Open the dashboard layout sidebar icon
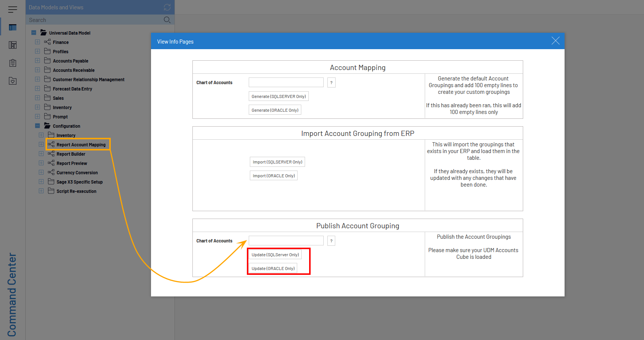 (13, 45)
